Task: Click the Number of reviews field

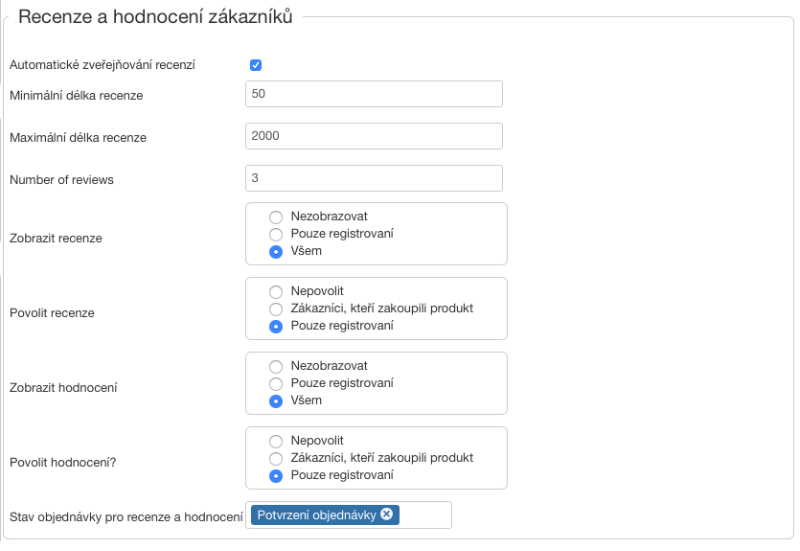Action: [373, 178]
